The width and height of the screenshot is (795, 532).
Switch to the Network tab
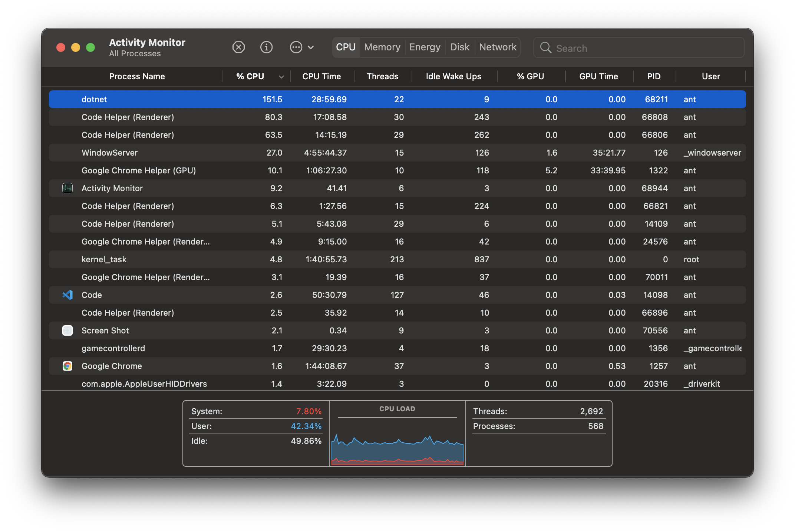pos(497,47)
